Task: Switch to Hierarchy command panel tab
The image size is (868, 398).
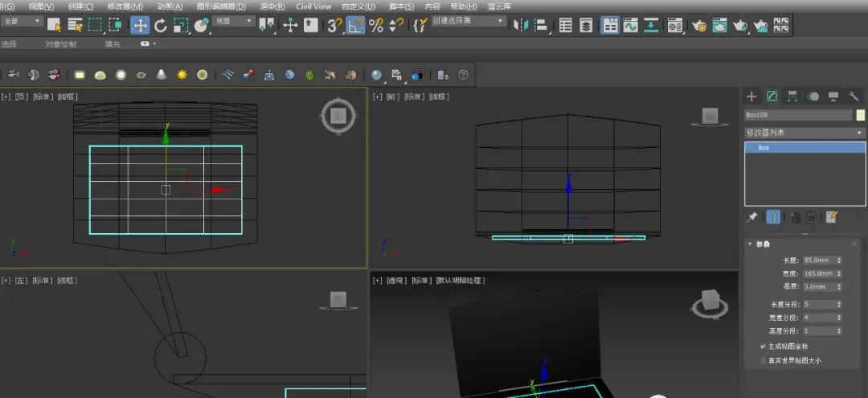Action: coord(792,96)
